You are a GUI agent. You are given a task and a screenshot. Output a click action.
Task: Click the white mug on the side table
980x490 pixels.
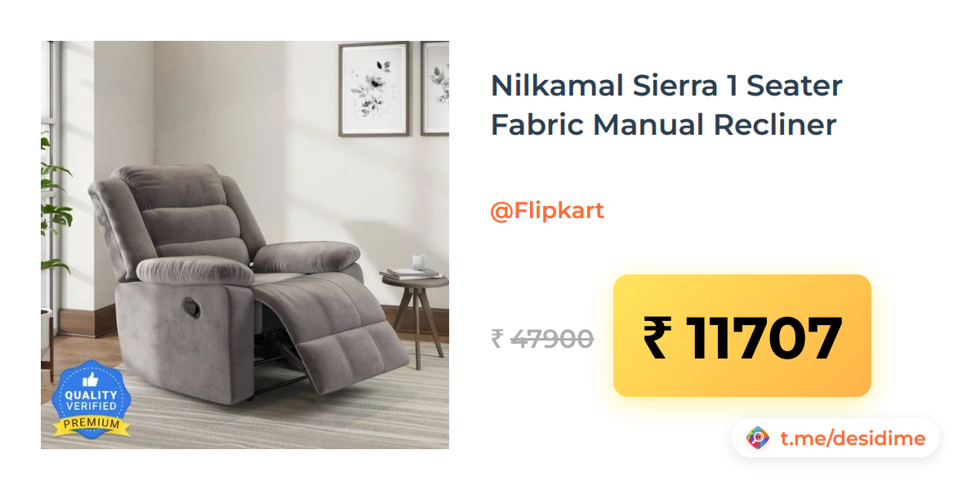click(420, 261)
